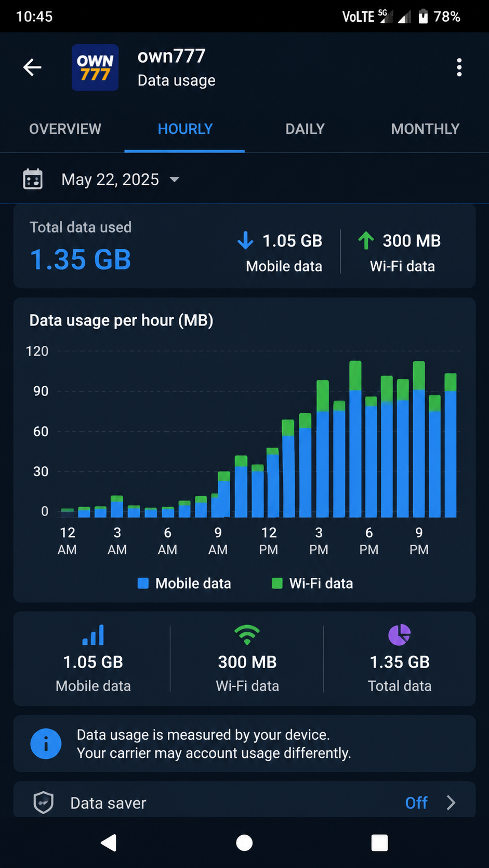This screenshot has height=868, width=489.
Task: Tap the own777 app logo
Action: click(x=95, y=67)
